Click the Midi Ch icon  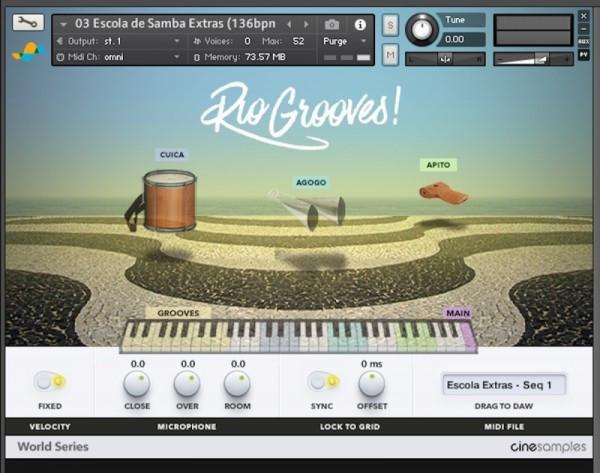(x=60, y=57)
